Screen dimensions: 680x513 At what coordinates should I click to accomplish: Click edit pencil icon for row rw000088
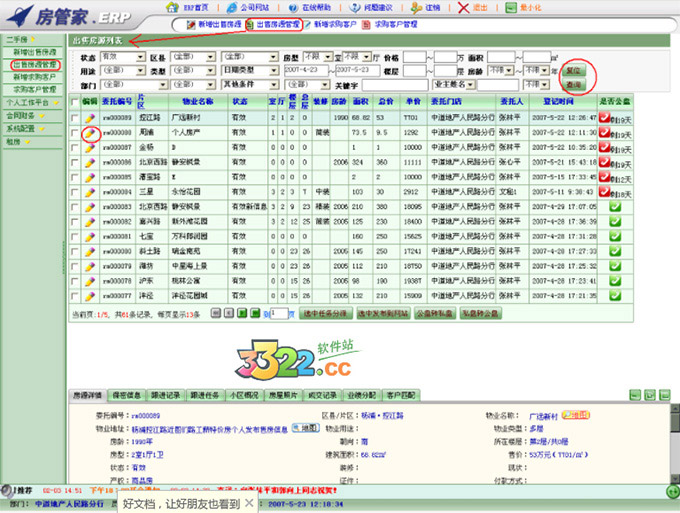(x=90, y=132)
